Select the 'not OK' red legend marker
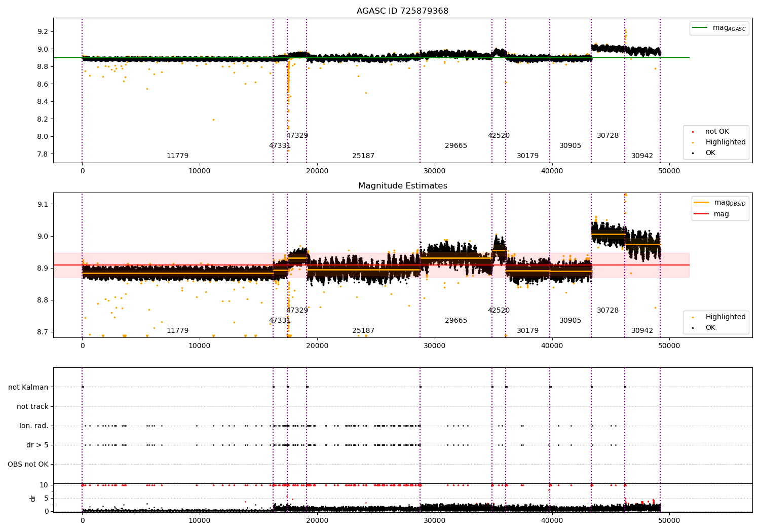 [693, 132]
